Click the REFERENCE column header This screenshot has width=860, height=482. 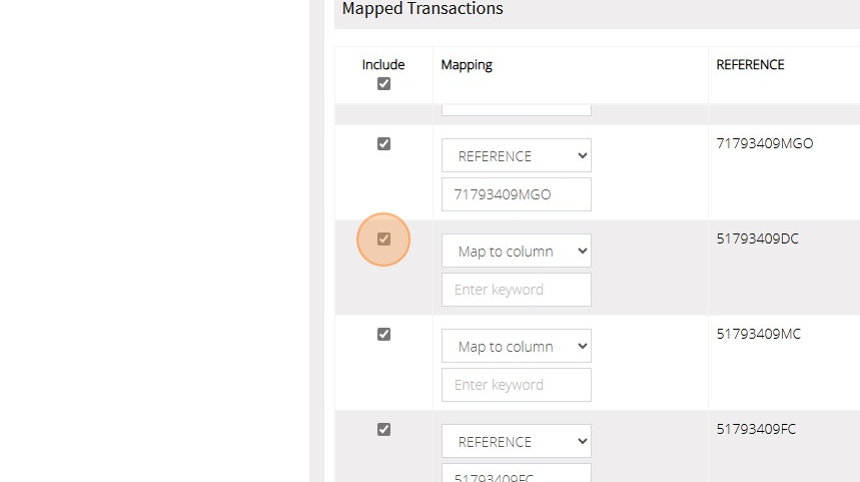[x=750, y=65]
